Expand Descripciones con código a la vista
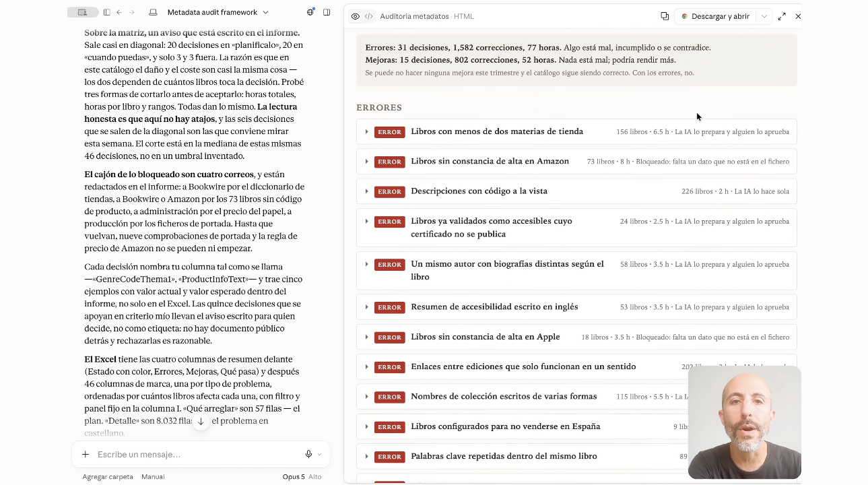This screenshot has height=485, width=868. (576, 191)
